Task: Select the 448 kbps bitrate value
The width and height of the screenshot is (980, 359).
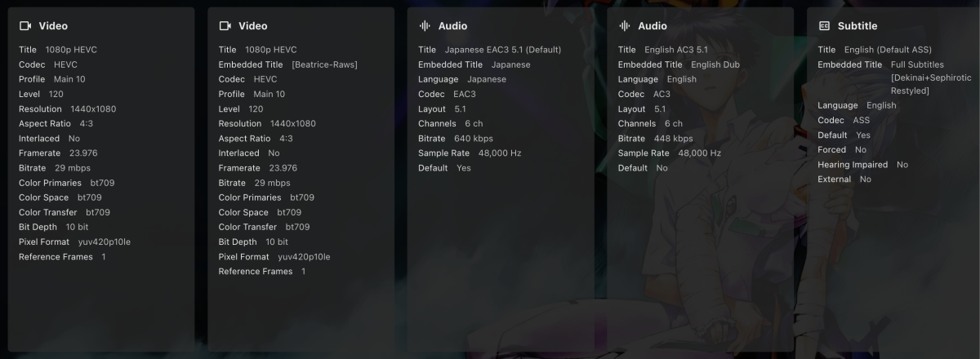Action: [x=673, y=139]
